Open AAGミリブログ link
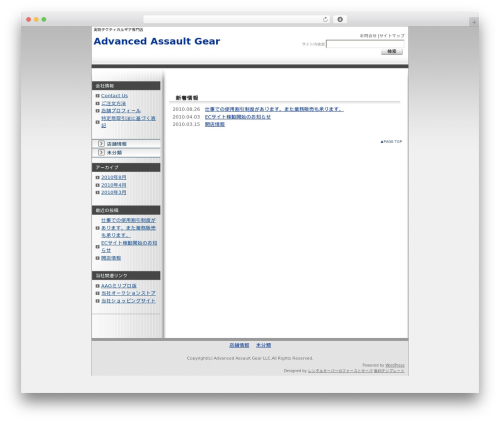This screenshot has height=423, width=500. [x=119, y=286]
